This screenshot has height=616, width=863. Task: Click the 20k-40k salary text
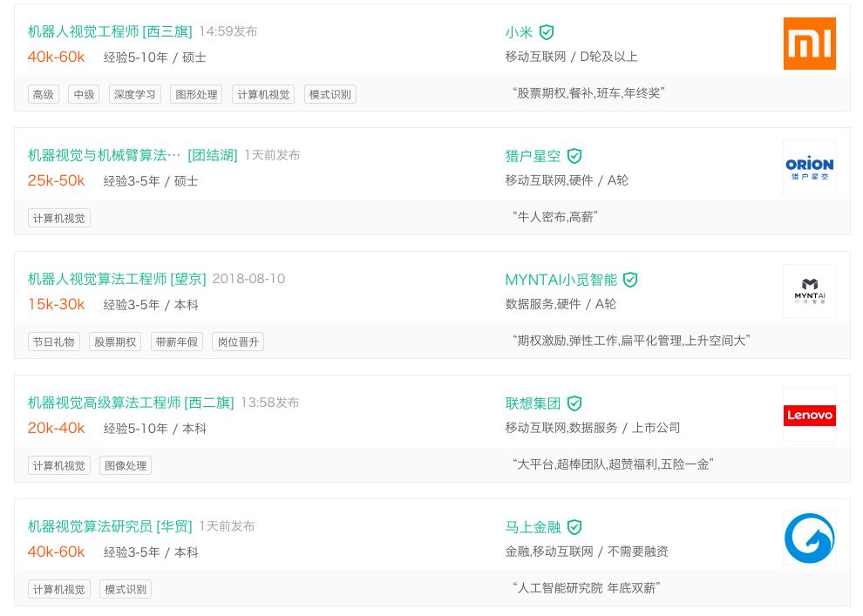click(56, 428)
